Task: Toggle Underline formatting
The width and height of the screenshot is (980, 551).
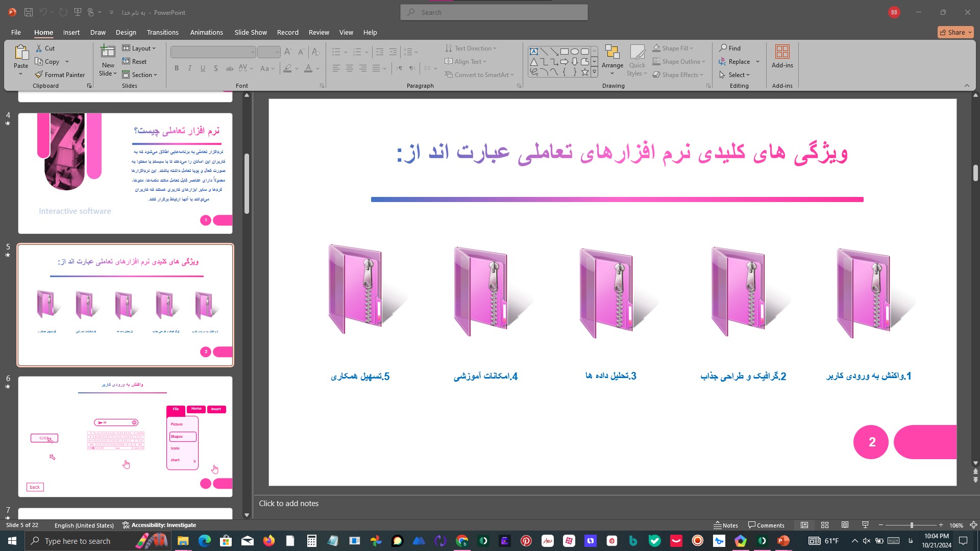Action: pos(203,68)
